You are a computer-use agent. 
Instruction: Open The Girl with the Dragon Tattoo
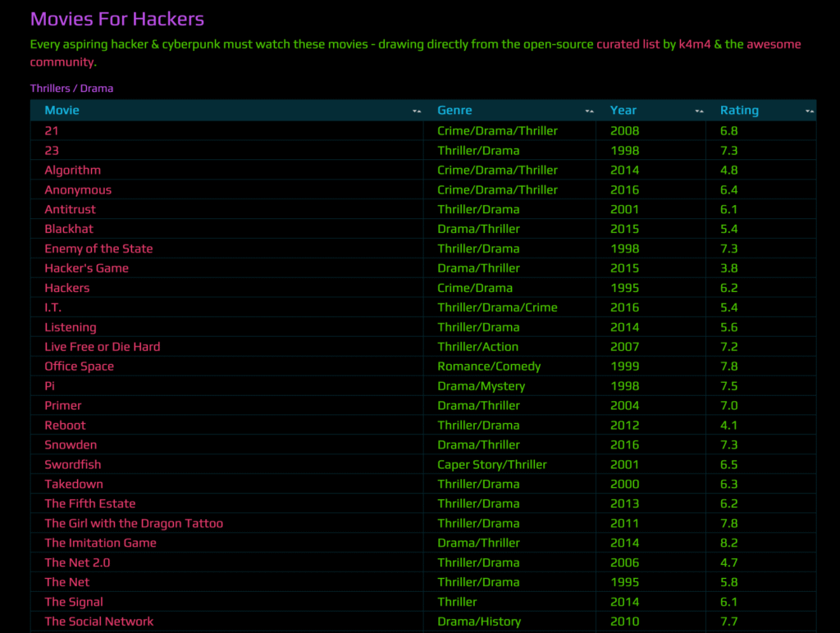(x=134, y=523)
